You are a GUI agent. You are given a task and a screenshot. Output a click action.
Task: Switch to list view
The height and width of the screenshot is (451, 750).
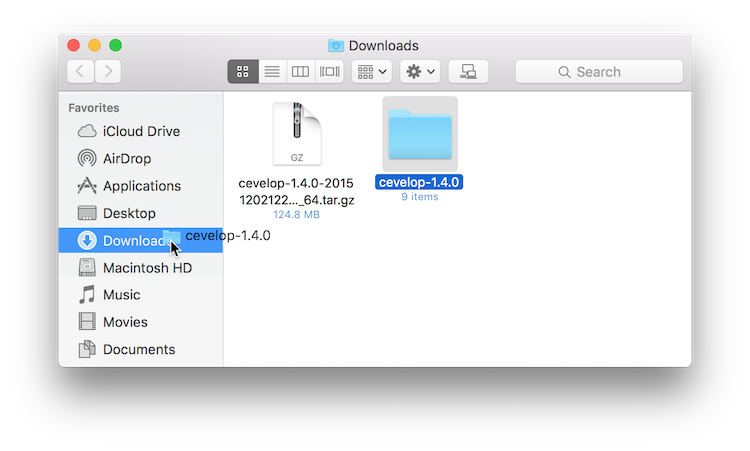272,72
